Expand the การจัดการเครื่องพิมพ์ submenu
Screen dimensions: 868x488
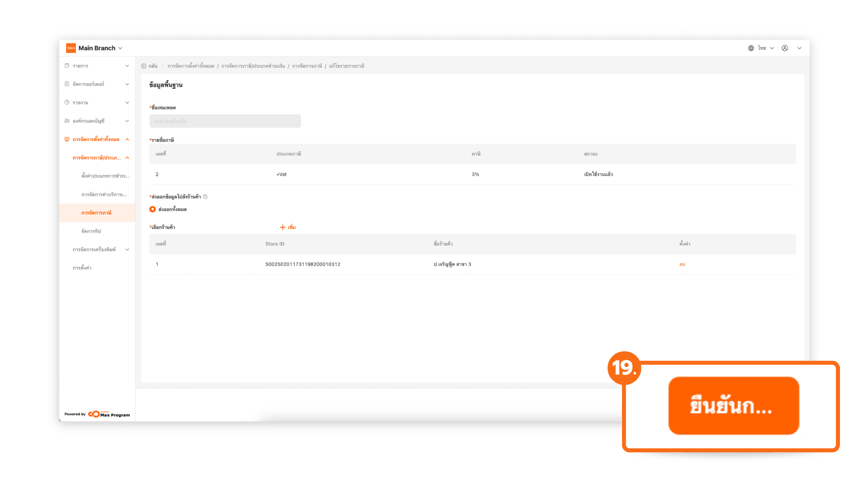(x=127, y=249)
